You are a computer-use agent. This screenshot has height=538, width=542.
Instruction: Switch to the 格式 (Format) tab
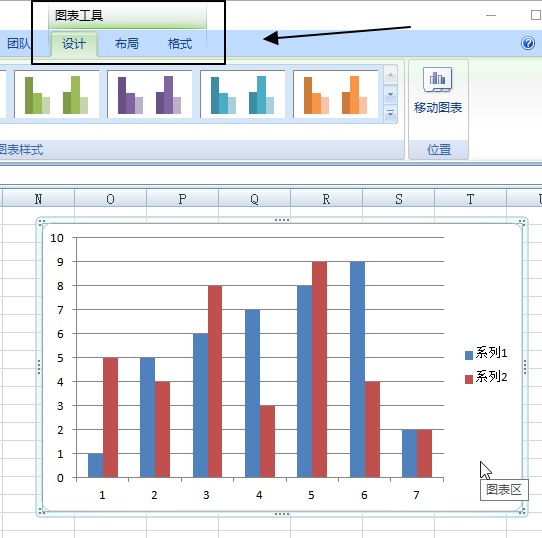click(x=180, y=44)
